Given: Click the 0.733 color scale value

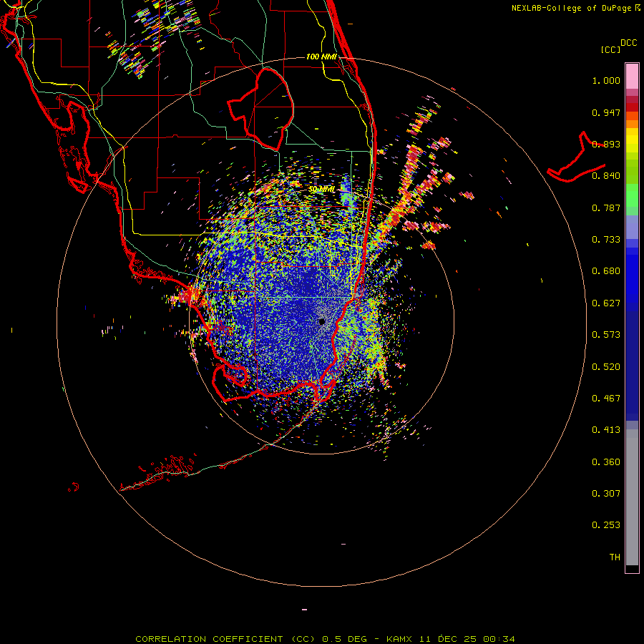Looking at the screenshot, I should pos(606,240).
